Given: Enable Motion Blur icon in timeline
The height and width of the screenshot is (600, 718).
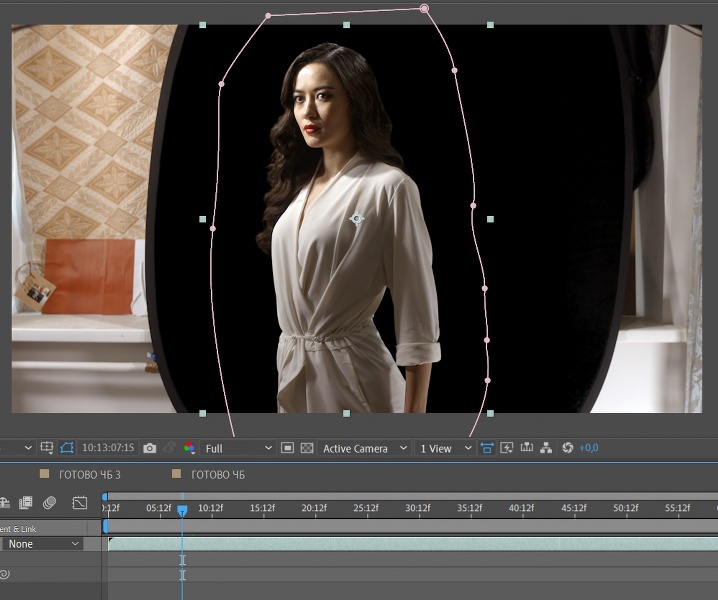Looking at the screenshot, I should [x=48, y=502].
